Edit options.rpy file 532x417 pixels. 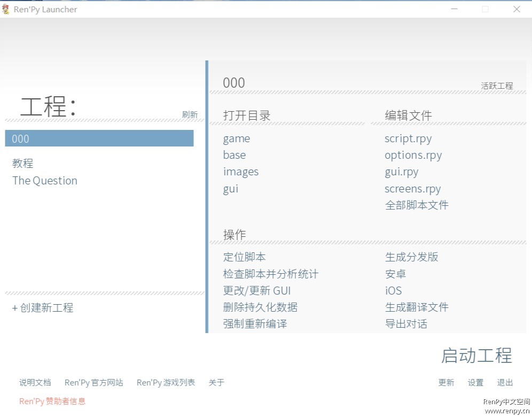[x=413, y=155]
